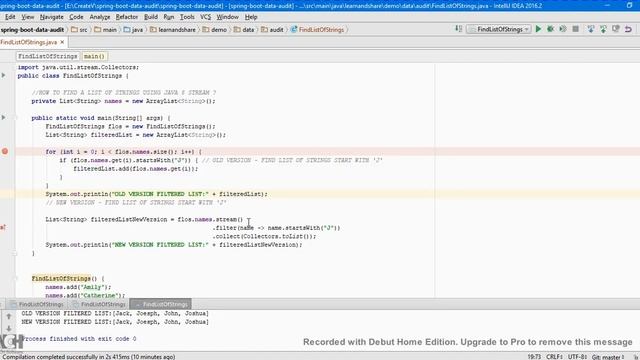Click the names.add("Amily") line
640x360 pixels.
(78, 287)
